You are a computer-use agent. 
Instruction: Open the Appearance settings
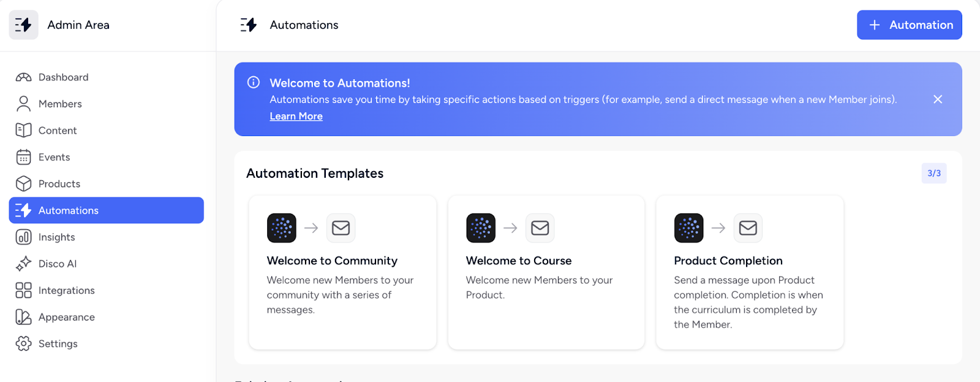[107, 317]
